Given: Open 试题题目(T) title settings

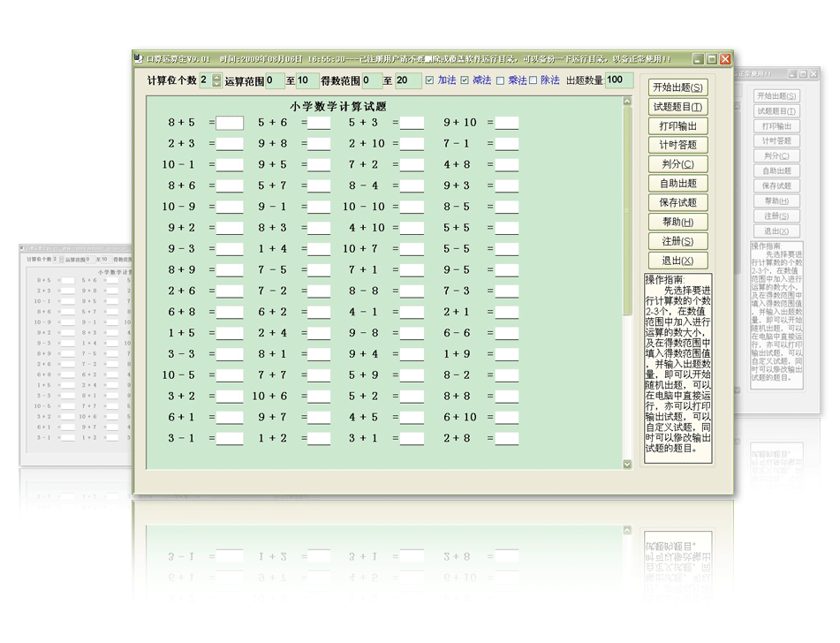Looking at the screenshot, I should pyautogui.click(x=677, y=107).
